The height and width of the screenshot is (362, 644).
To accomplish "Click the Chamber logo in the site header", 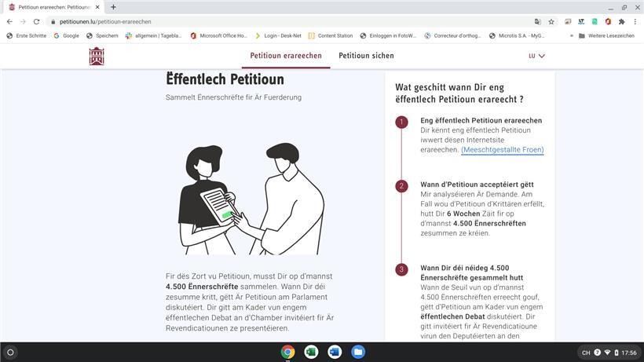I will coord(97,56).
